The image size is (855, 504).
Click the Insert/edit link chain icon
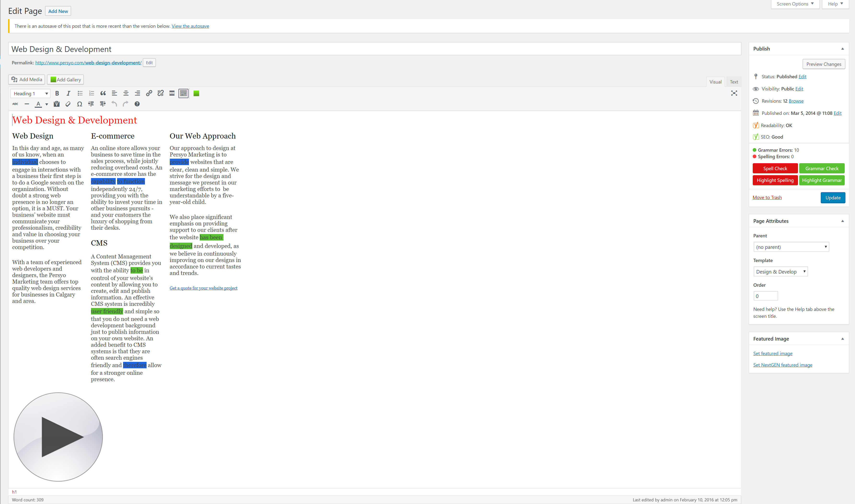(149, 93)
